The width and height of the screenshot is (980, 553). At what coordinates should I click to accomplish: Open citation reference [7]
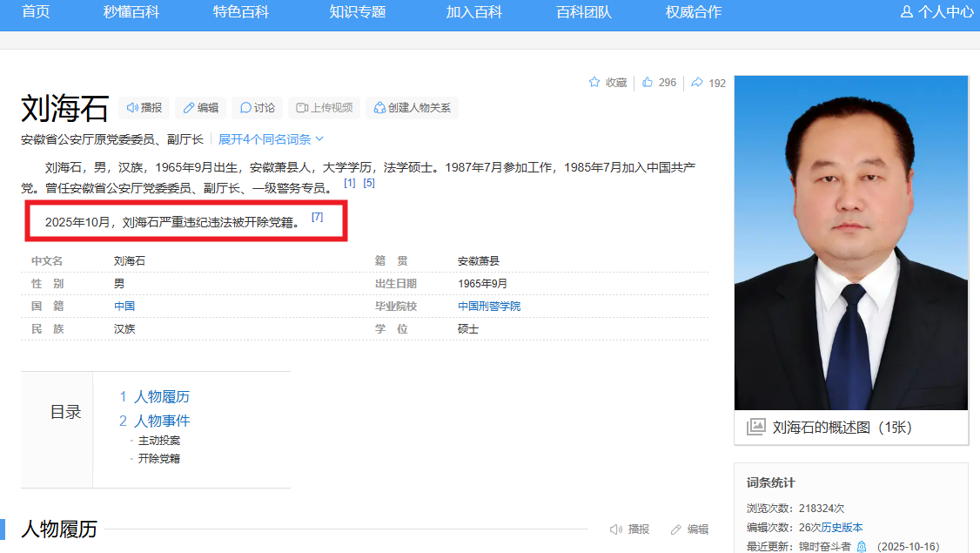[x=318, y=217]
